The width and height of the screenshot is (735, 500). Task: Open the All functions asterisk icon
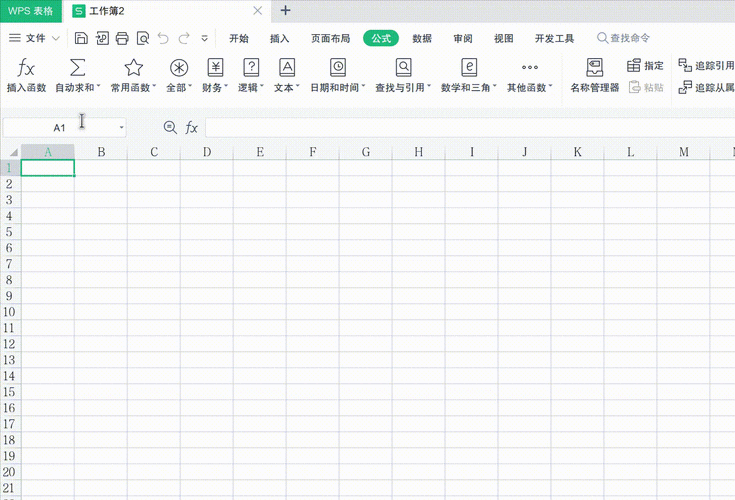179,68
